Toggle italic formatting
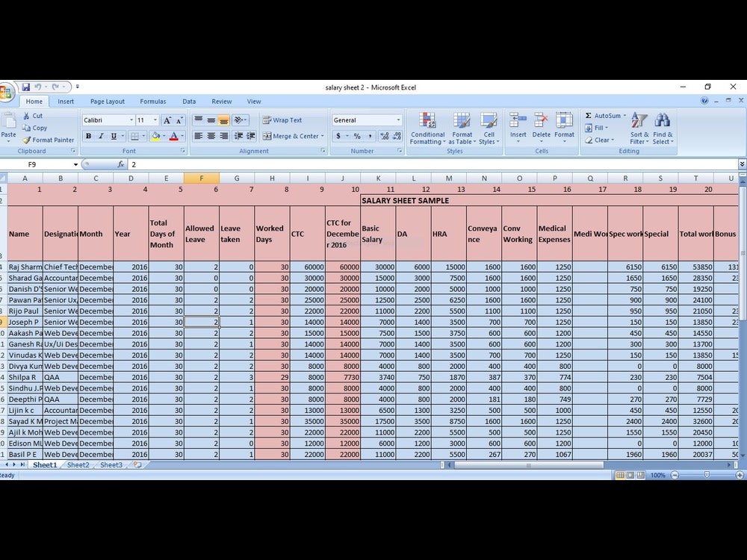Screen dimensions: 747x560 pyautogui.click(x=101, y=136)
